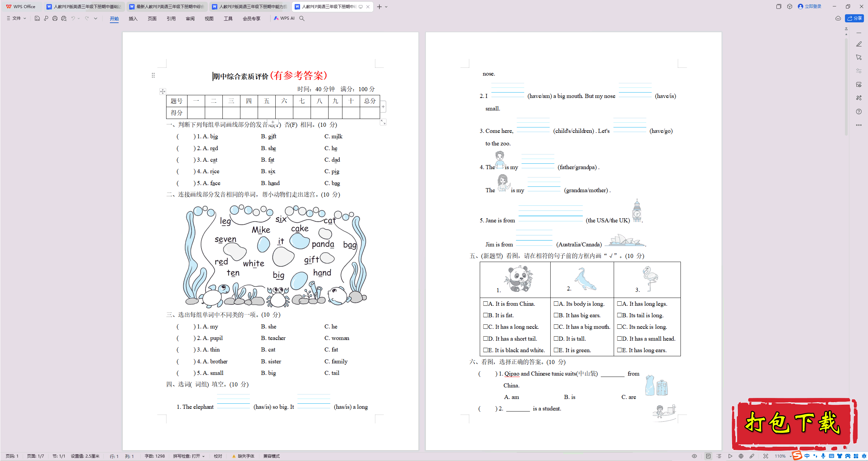
Task: Click the Redo arrow icon
Action: coord(87,18)
